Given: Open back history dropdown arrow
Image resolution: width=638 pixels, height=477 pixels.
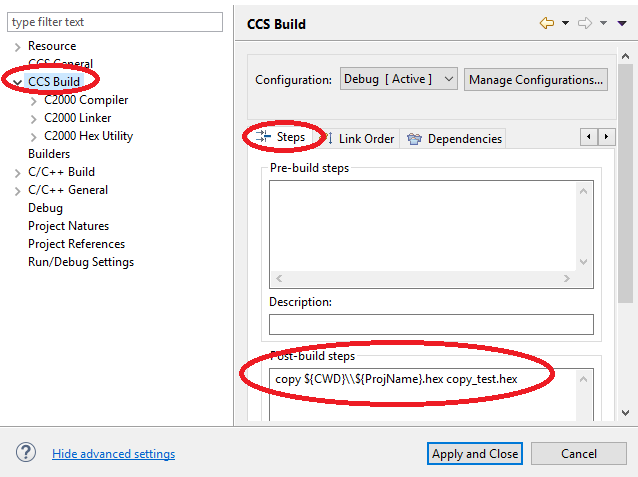Looking at the screenshot, I should point(565,23).
